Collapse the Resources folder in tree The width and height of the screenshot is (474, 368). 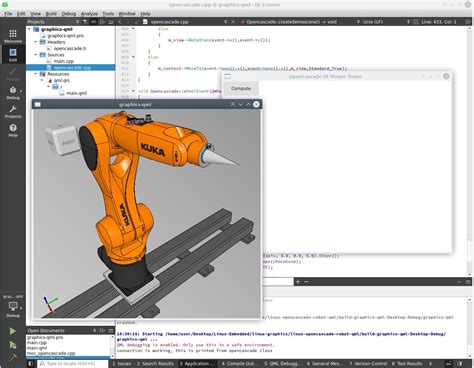[x=36, y=74]
